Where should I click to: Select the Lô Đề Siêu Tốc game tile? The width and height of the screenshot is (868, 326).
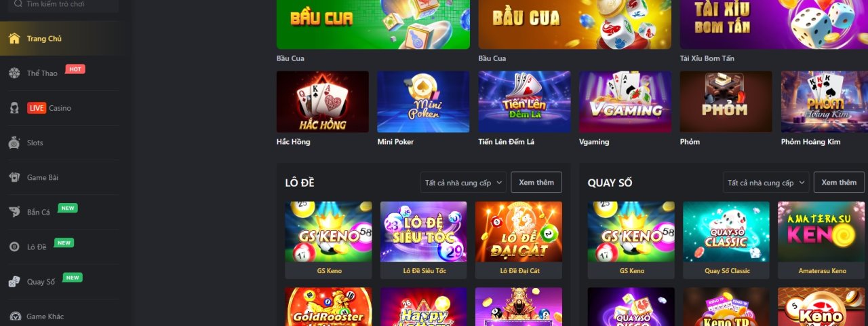[x=423, y=240]
